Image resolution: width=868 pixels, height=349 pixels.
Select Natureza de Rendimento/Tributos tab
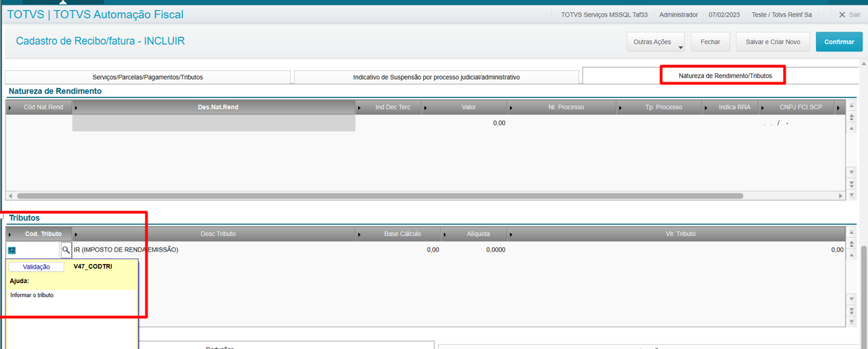[725, 75]
